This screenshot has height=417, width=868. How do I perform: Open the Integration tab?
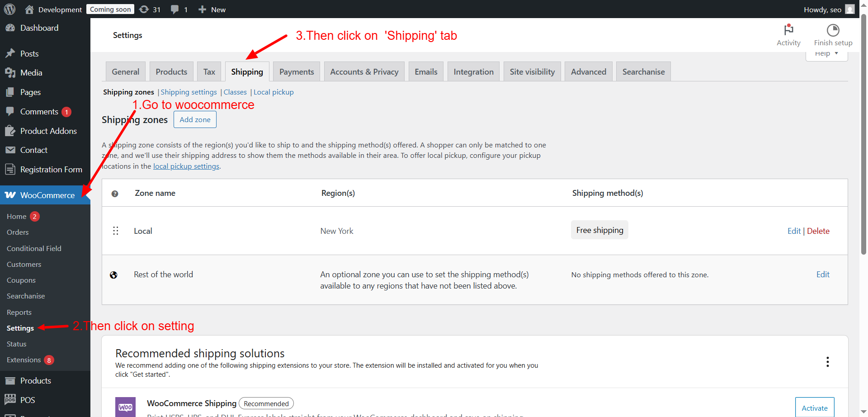coord(473,71)
